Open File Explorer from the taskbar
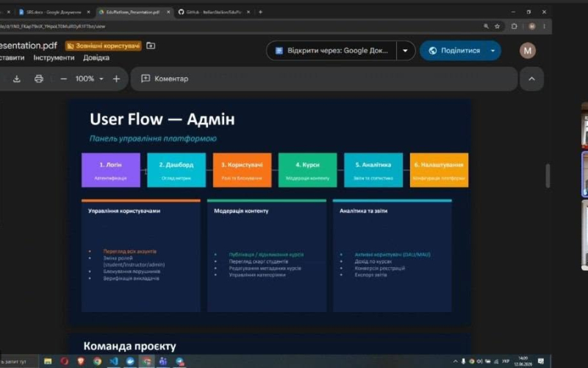Image resolution: width=588 pixels, height=368 pixels. 48,361
